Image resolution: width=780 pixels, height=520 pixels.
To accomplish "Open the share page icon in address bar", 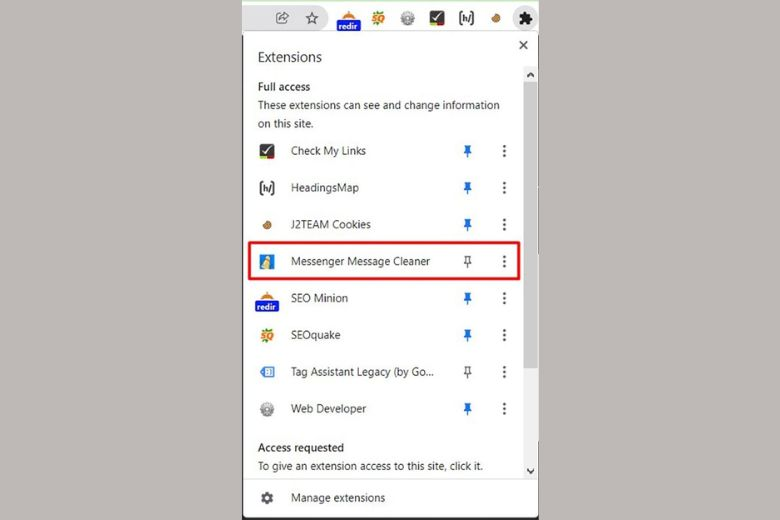I will [282, 18].
